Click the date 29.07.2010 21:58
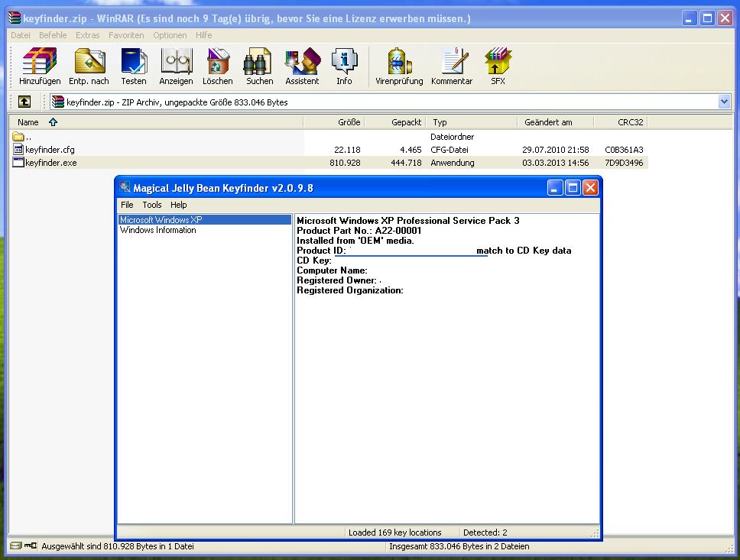This screenshot has width=740, height=560. [x=556, y=150]
